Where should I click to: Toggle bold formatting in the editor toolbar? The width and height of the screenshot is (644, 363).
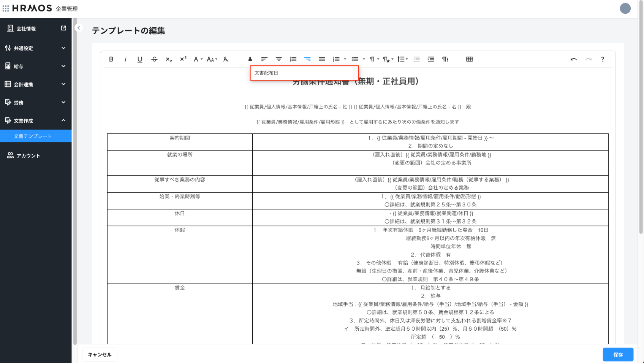click(111, 59)
